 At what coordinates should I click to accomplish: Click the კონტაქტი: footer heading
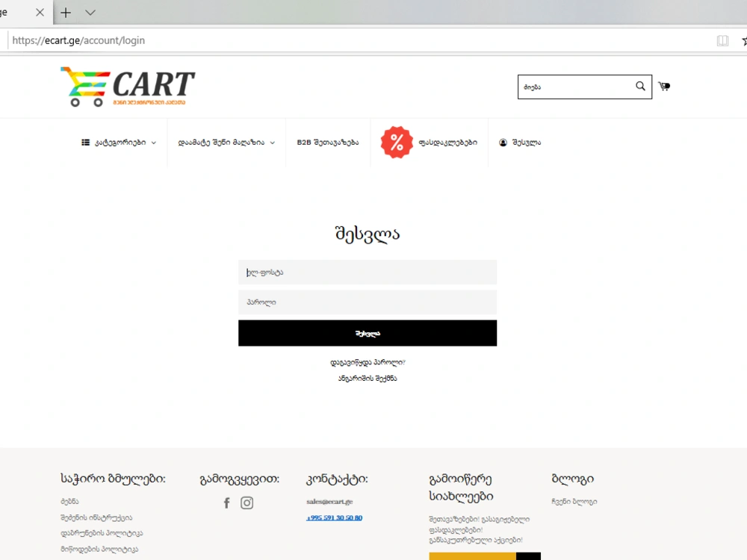tap(337, 479)
